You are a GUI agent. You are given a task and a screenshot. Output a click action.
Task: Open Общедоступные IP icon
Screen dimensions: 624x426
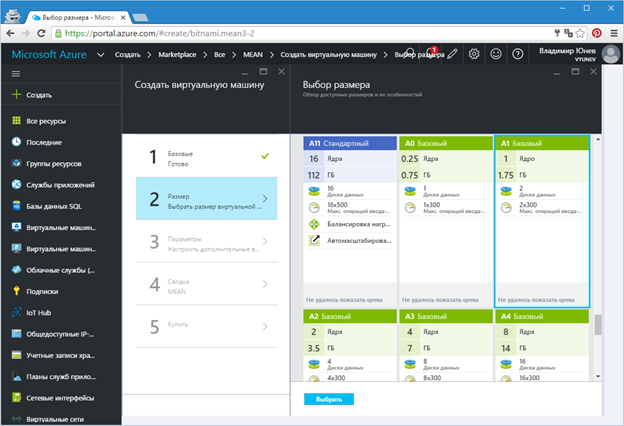[x=16, y=334]
